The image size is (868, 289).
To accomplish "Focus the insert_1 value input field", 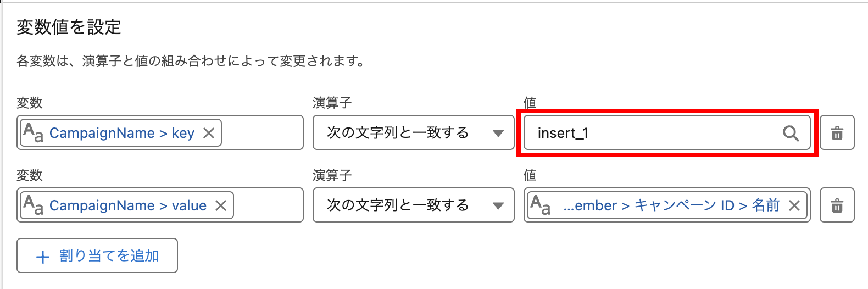I will 648,133.
